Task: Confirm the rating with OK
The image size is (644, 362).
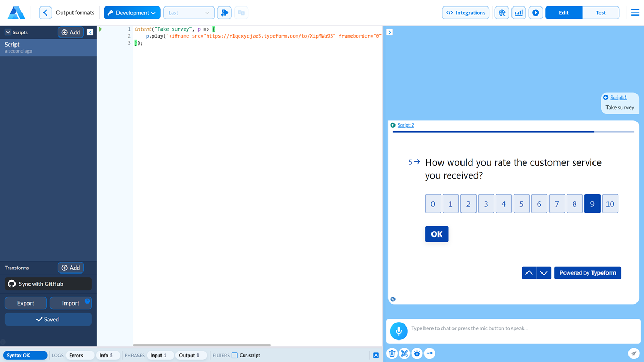Action: click(x=437, y=234)
